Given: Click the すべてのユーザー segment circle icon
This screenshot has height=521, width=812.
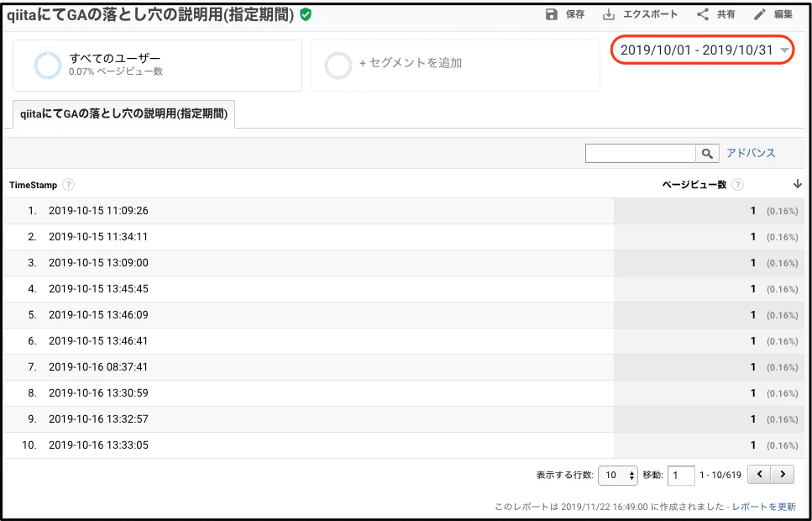Looking at the screenshot, I should pyautogui.click(x=48, y=66).
